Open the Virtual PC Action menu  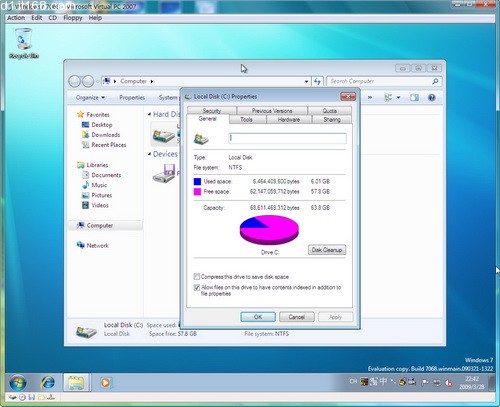click(x=16, y=18)
